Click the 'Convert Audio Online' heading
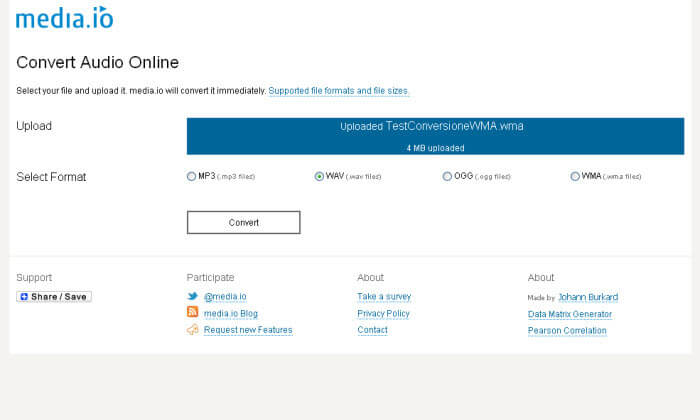Screen dimensions: 700x420 click(97, 62)
